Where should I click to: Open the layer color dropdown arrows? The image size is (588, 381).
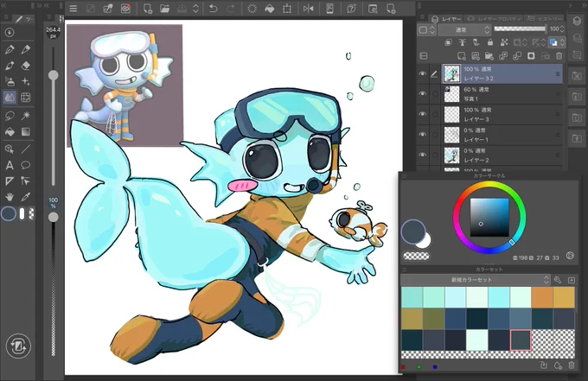(562, 42)
